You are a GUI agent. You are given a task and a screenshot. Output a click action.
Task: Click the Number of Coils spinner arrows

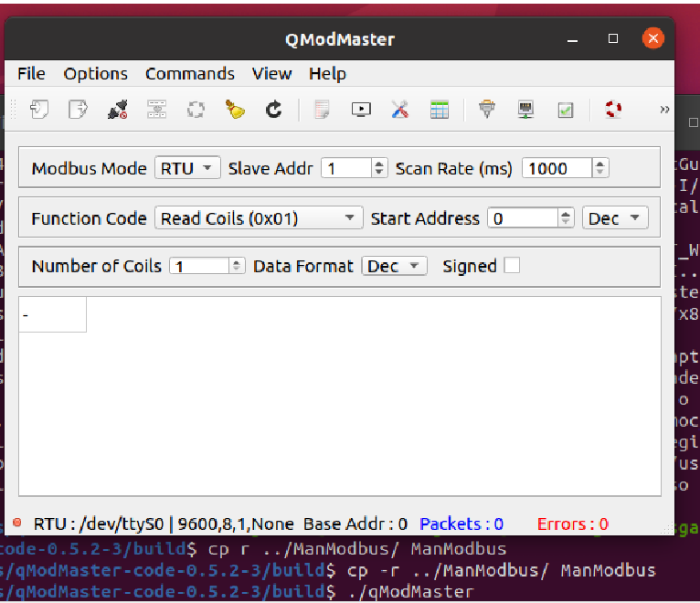click(237, 266)
